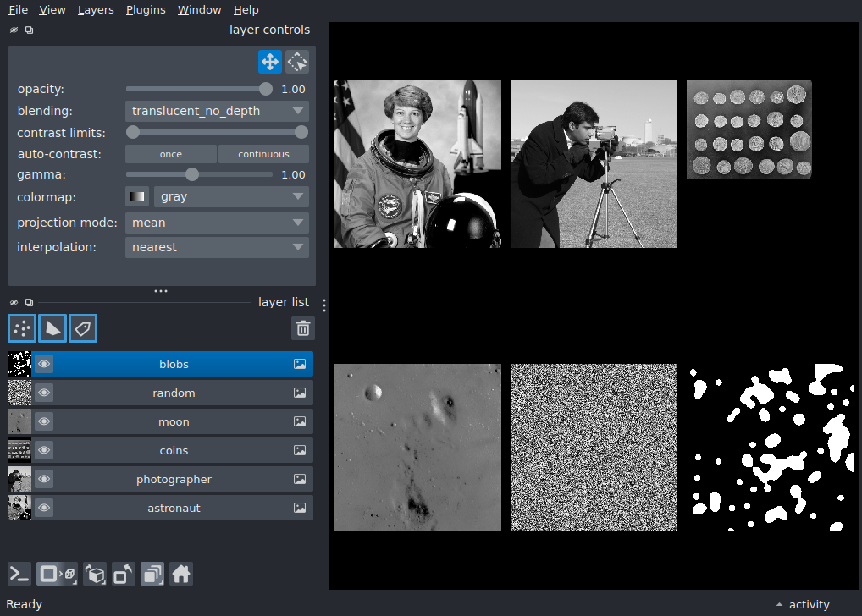Hide the blobs layer visibility eye
This screenshot has width=862, height=616.
[44, 364]
